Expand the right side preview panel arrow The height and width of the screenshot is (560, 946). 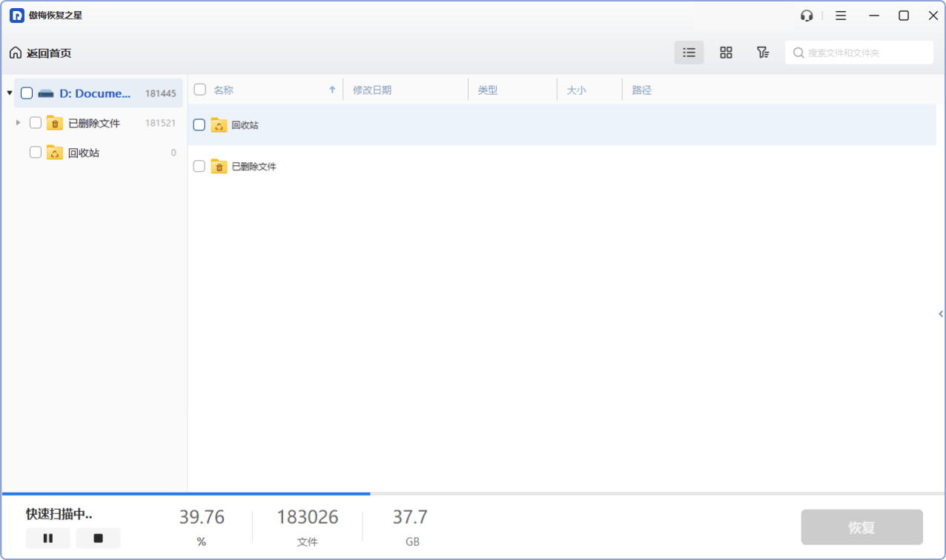(941, 314)
